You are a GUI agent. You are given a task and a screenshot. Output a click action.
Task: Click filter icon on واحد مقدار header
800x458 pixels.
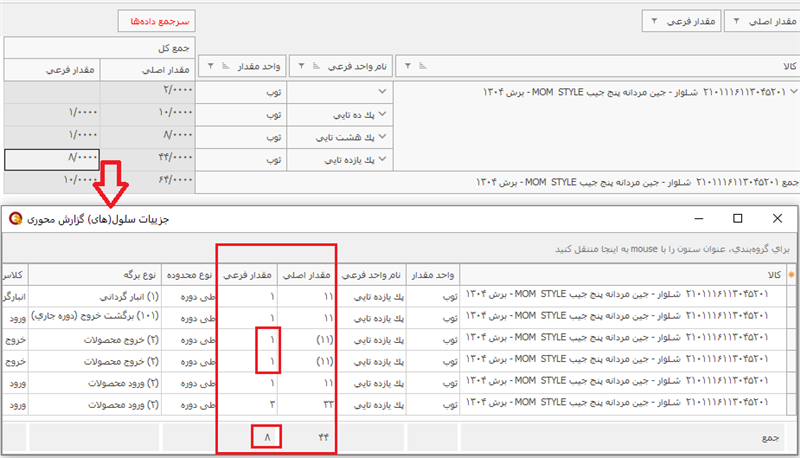click(209, 67)
